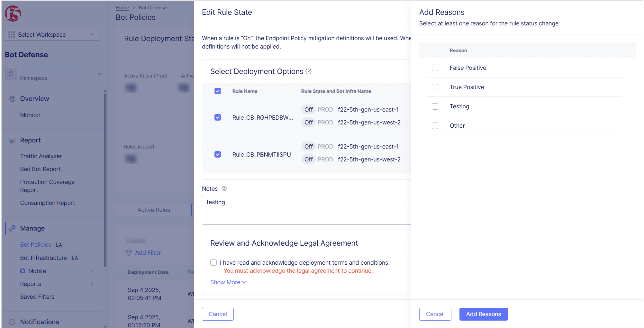Open Traffic Analyzer from the Report menu

[x=41, y=156]
